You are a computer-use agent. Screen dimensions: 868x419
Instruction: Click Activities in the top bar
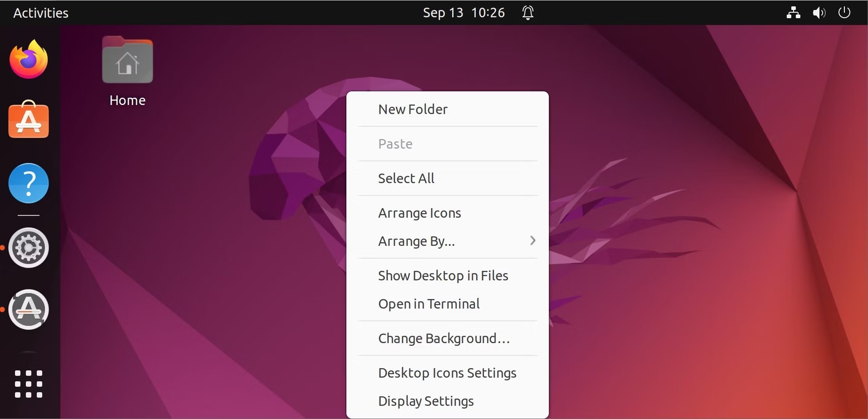(x=41, y=13)
